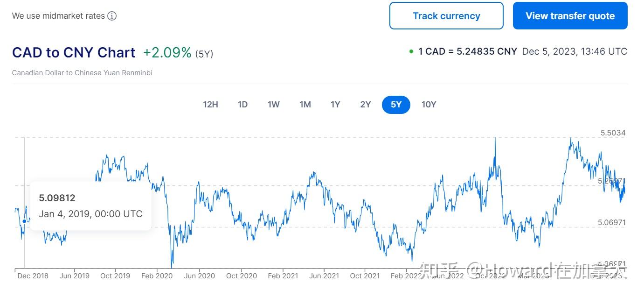
Task: Select the 2Y chart period
Action: [365, 105]
